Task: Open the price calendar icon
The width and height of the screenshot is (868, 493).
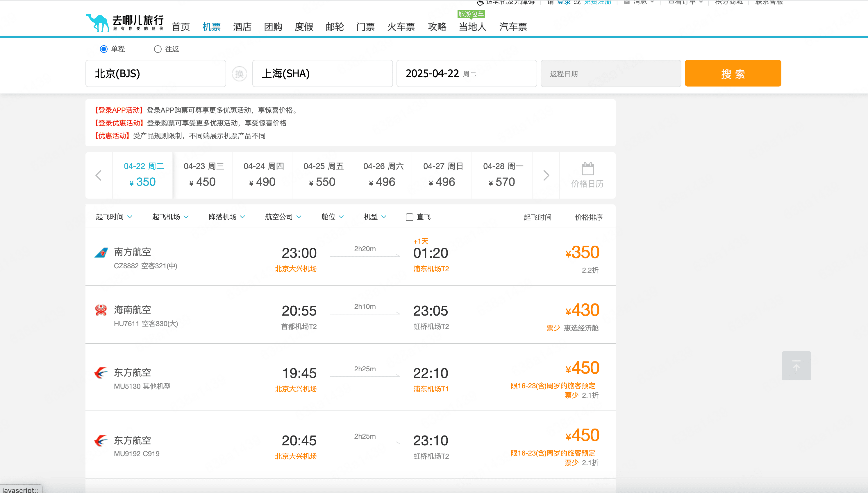Action: click(x=587, y=169)
